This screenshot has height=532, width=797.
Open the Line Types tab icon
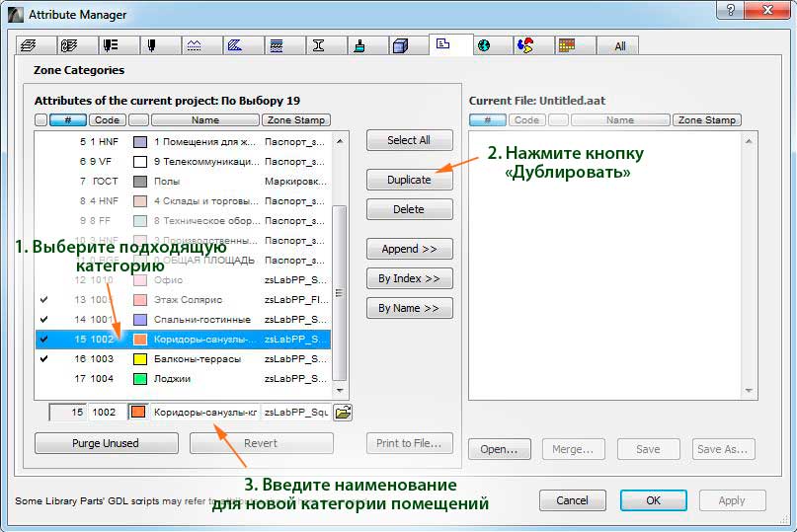pos(194,45)
